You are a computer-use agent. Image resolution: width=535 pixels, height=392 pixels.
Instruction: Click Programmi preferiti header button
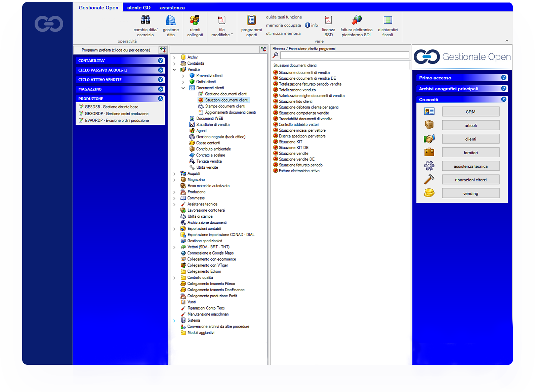pyautogui.click(x=116, y=50)
